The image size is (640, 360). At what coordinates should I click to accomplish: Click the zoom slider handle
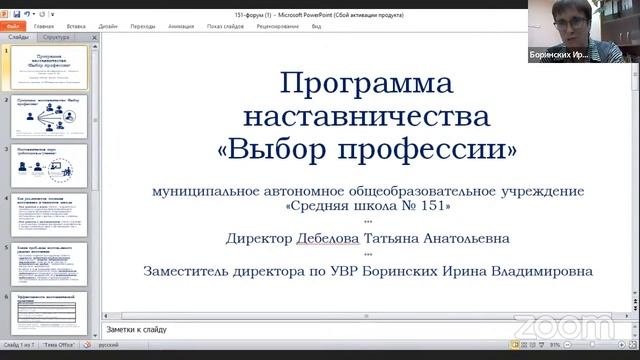593,345
